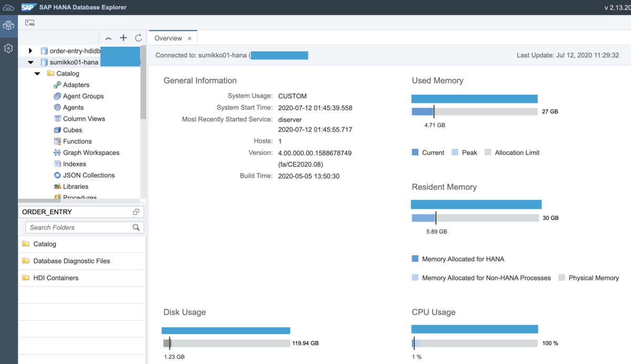The width and height of the screenshot is (631, 364).
Task: Click the Physical Memory legend swatch
Action: 562,277
